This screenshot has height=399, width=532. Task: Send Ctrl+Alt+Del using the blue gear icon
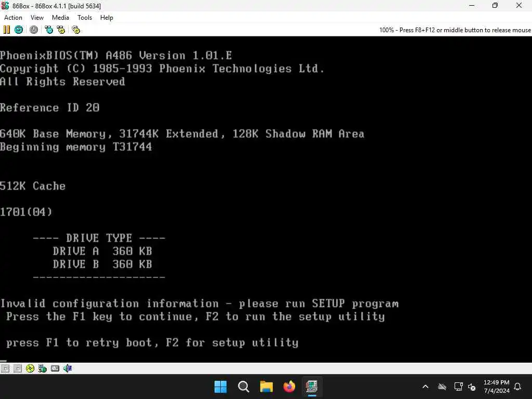click(49, 30)
